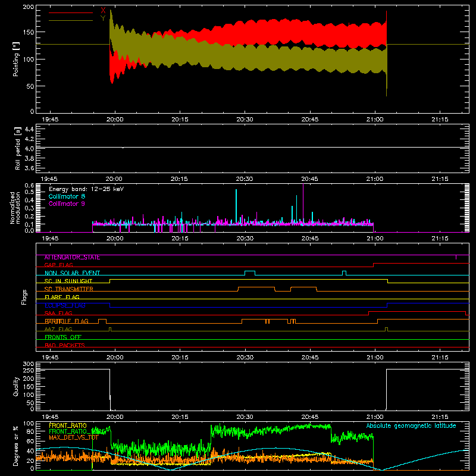Click '20:00' time label under Roll period plot
The height and width of the screenshot is (476, 476).
pyautogui.click(x=114, y=179)
